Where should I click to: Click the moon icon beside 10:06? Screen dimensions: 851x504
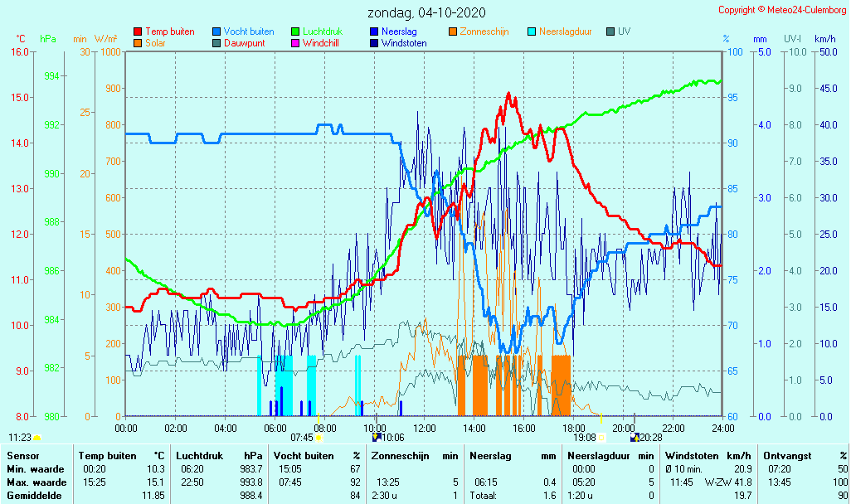coord(377,437)
